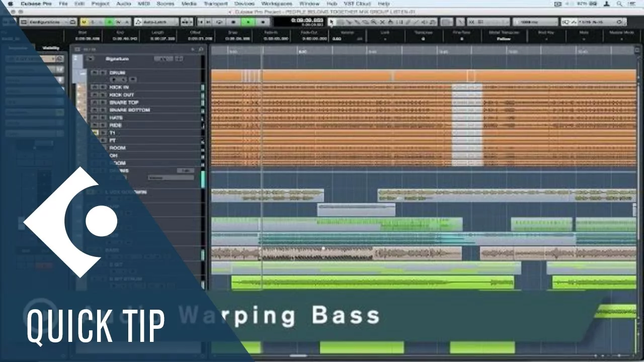
Task: Click the Start value in info line
Action: (88, 39)
